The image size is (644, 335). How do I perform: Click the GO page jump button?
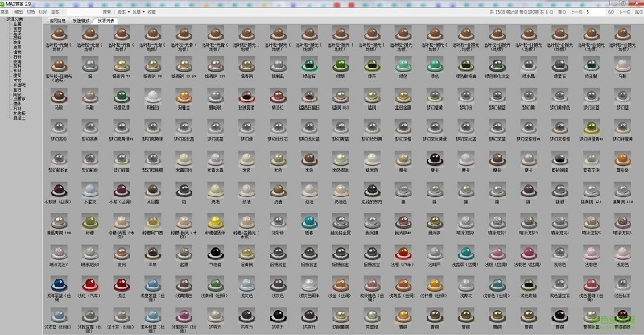click(x=609, y=13)
